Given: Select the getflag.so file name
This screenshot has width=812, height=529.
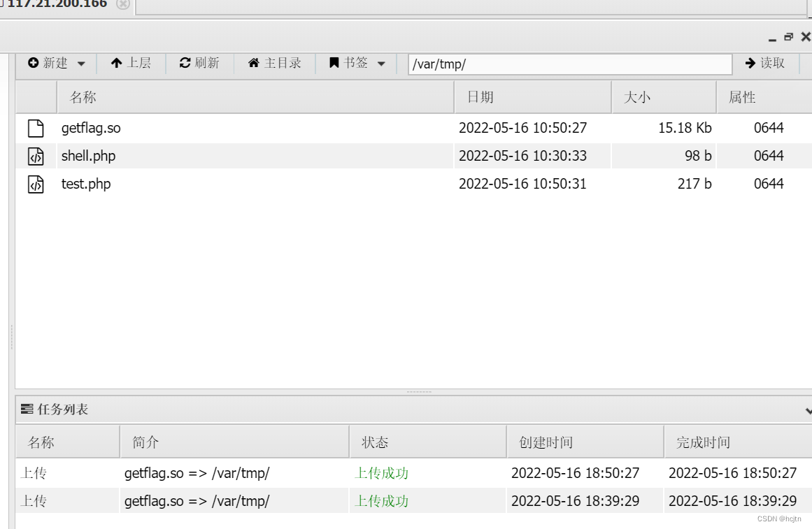Looking at the screenshot, I should (91, 128).
